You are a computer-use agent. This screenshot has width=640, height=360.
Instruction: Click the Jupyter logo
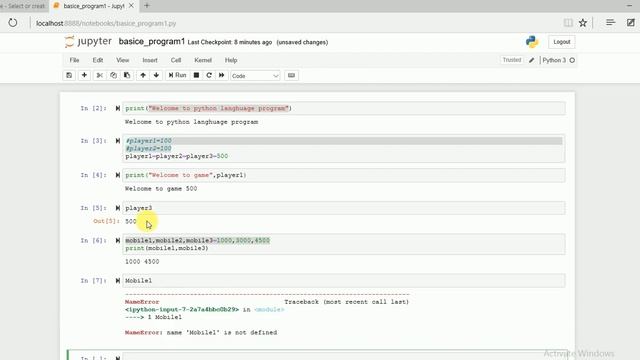pyautogui.click(x=88, y=42)
